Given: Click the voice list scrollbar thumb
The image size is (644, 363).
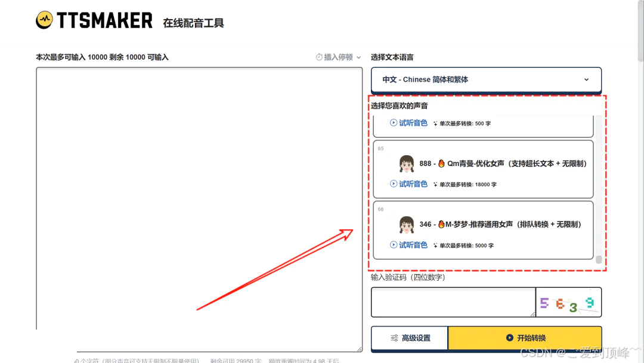Looking at the screenshot, I should tap(599, 259).
